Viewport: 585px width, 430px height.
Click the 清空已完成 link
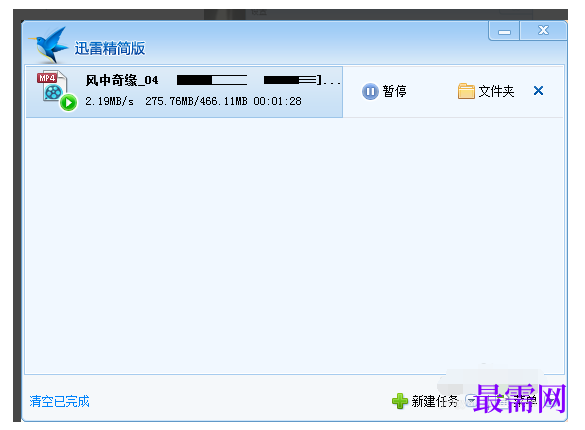(59, 401)
